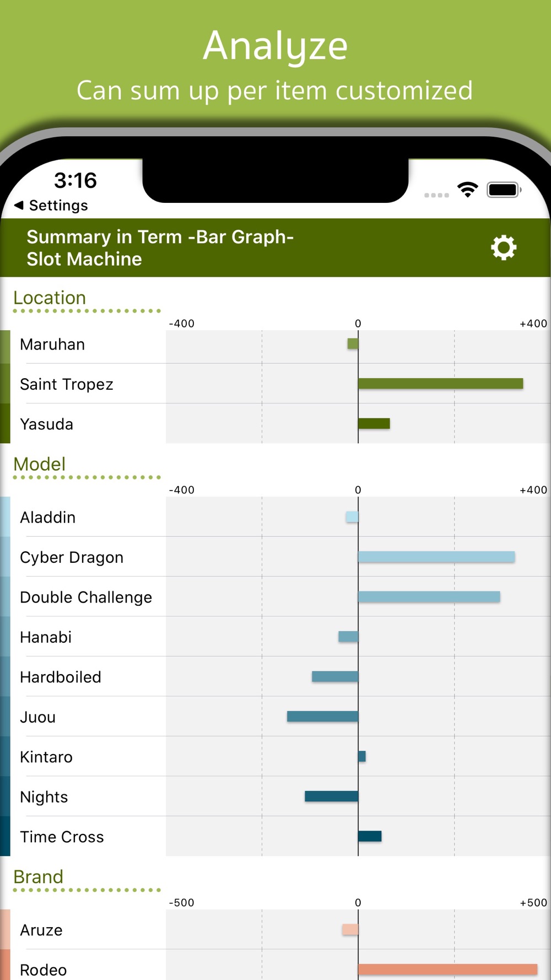Image resolution: width=551 pixels, height=980 pixels.
Task: Tap the battery status icon
Action: pyautogui.click(x=504, y=190)
